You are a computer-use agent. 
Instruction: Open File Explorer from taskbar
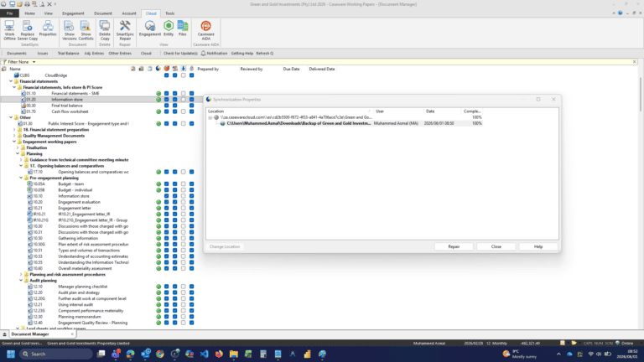234,354
